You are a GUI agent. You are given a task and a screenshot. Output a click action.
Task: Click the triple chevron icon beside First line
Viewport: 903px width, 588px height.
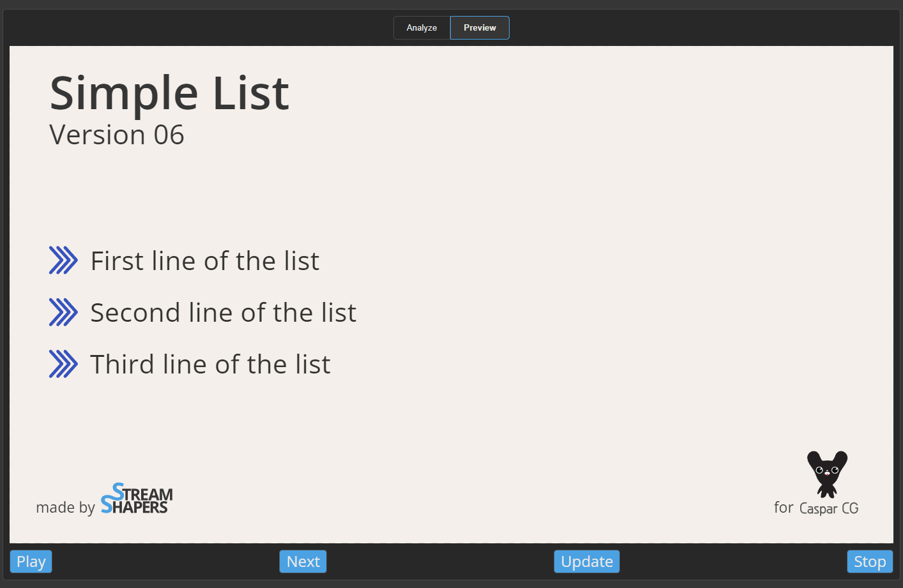point(63,260)
